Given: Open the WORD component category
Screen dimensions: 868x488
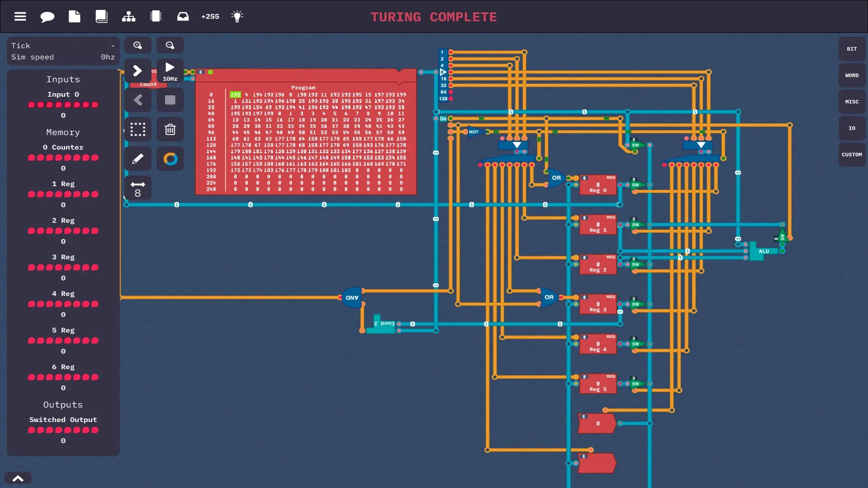Looking at the screenshot, I should (852, 75).
